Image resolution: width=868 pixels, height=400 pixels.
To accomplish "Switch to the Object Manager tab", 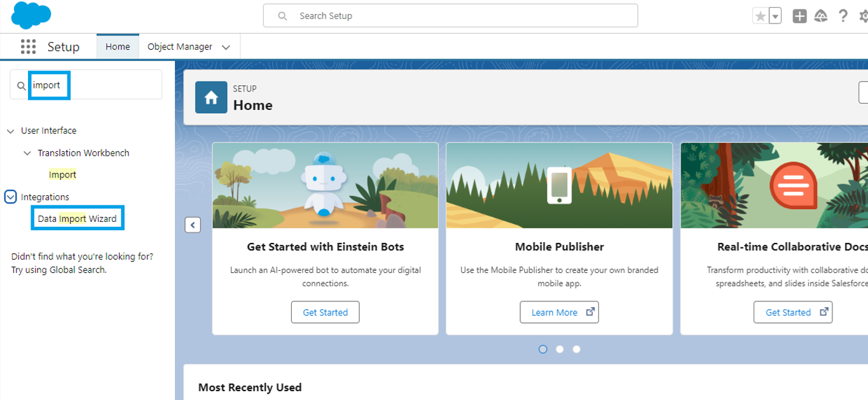I will coord(179,46).
